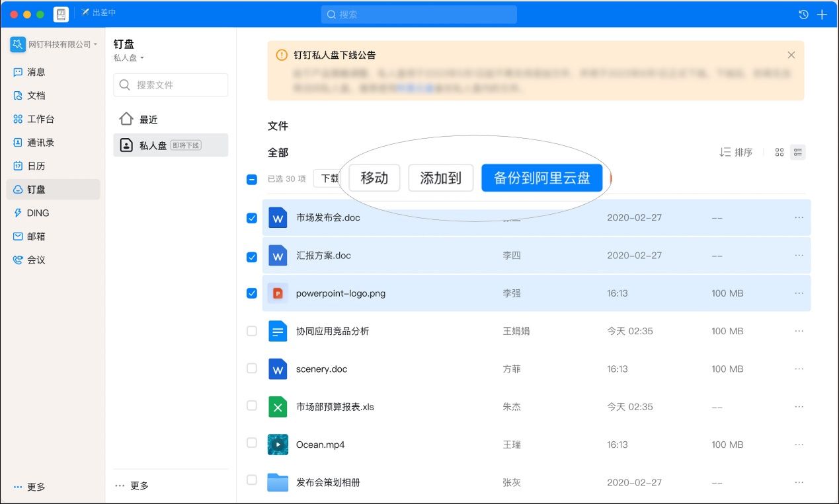Open the more options for 发布会策划相册
The image size is (839, 504).
pos(799,482)
